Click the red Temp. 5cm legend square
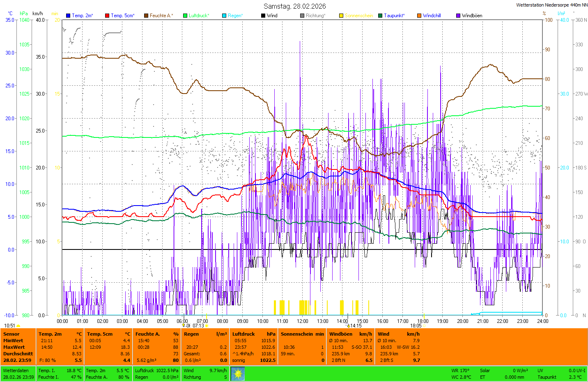Screen dimensions: 588x382 (x=107, y=16)
